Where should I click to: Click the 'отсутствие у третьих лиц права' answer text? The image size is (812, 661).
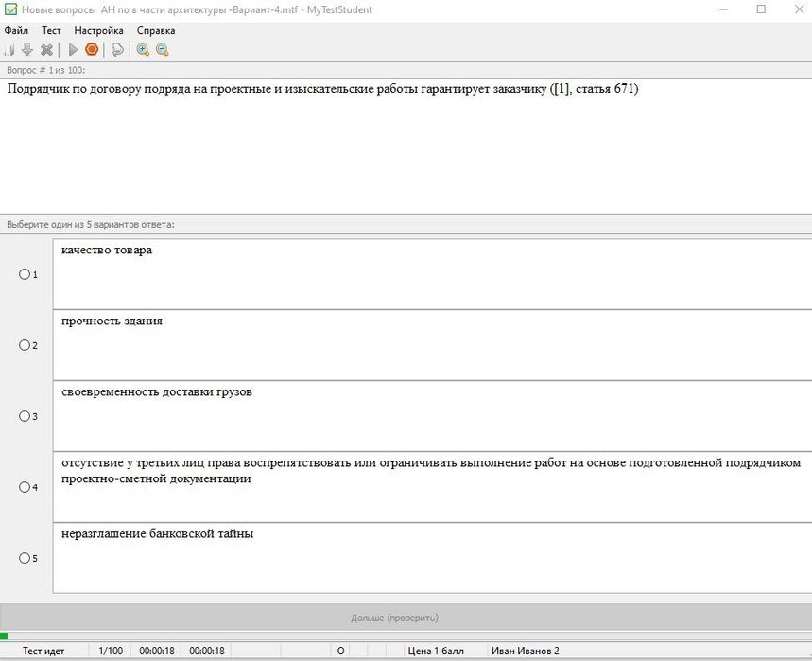pos(431,470)
